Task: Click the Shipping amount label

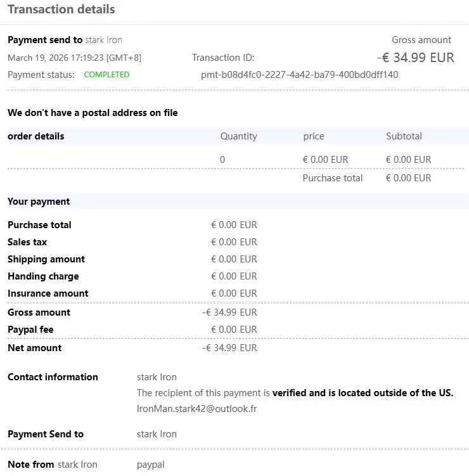Action: point(46,259)
